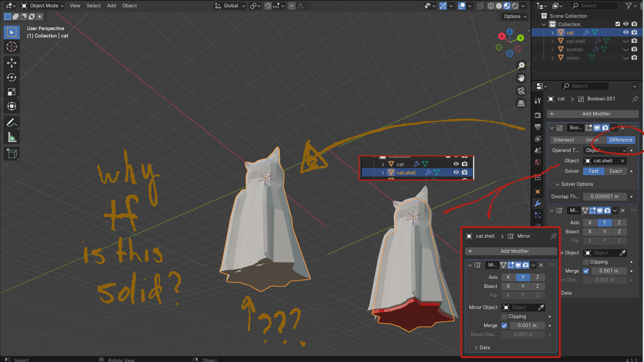The height and width of the screenshot is (362, 644).
Task: Set boolean solver to Exact
Action: tap(615, 171)
